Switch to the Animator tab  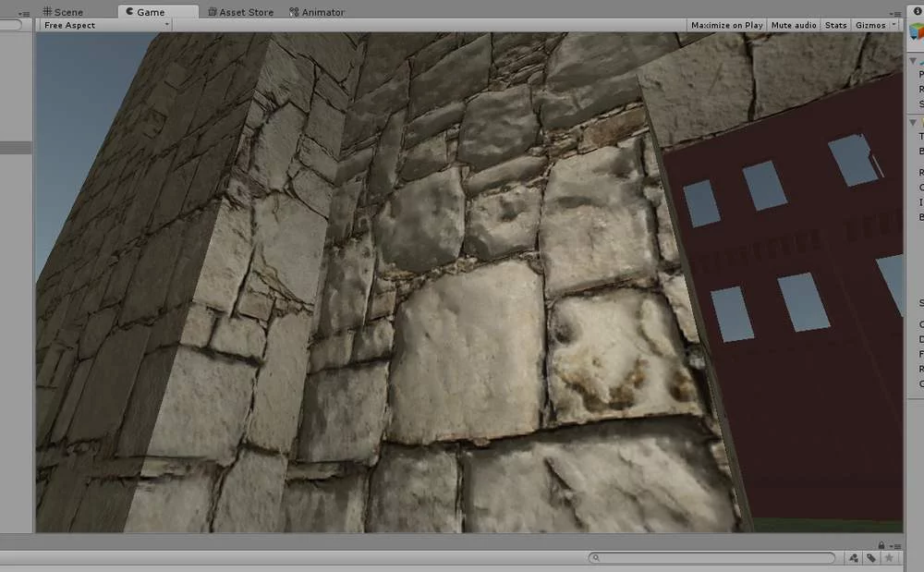317,12
